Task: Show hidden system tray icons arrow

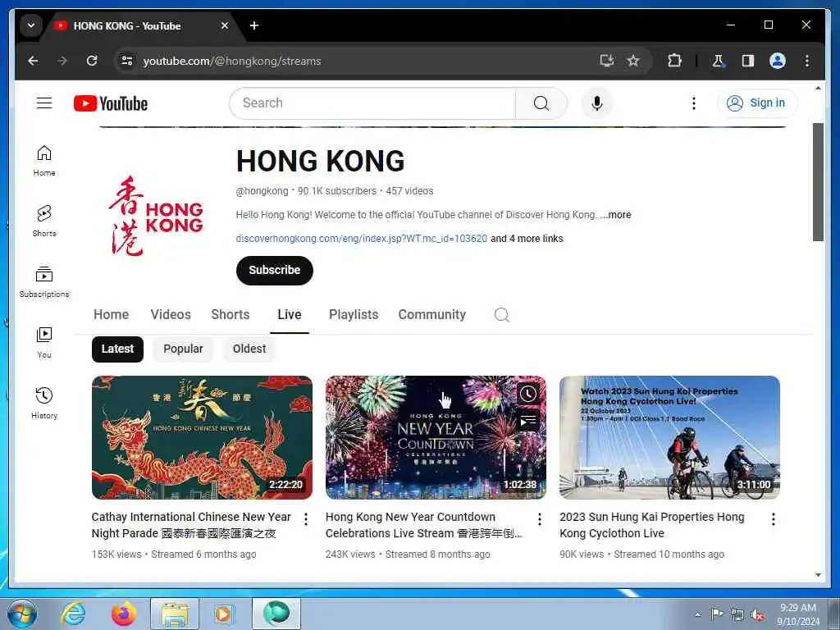Action: 697,614
